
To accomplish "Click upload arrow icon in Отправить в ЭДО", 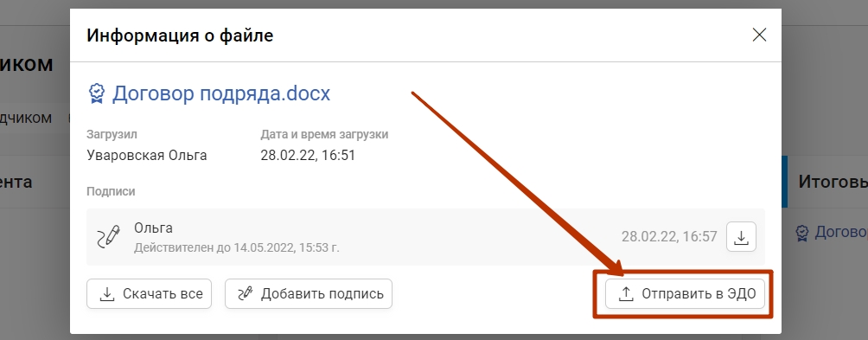I will [x=626, y=294].
